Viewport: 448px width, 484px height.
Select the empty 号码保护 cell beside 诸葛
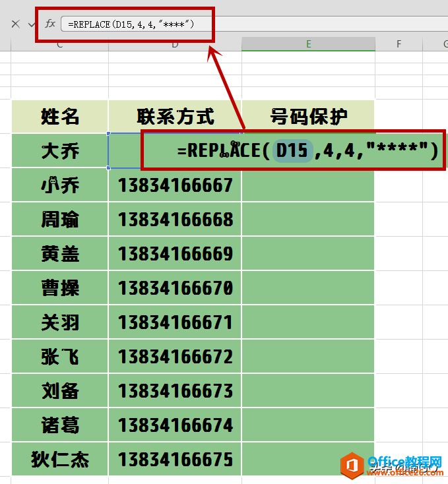point(308,425)
